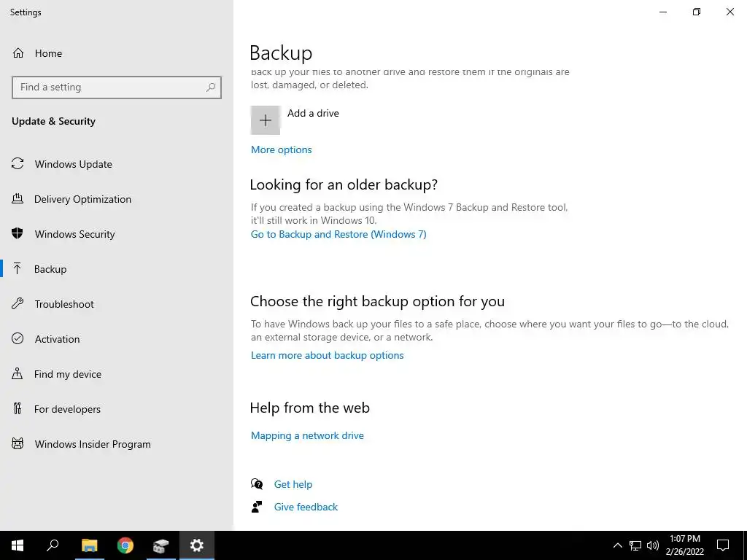Open taskbar search magnifier

53,545
